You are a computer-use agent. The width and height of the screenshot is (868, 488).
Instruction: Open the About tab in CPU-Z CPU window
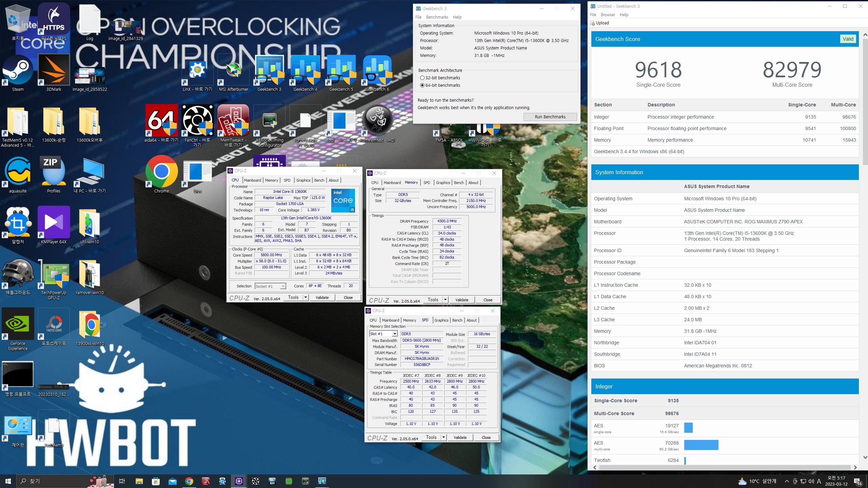[334, 180]
